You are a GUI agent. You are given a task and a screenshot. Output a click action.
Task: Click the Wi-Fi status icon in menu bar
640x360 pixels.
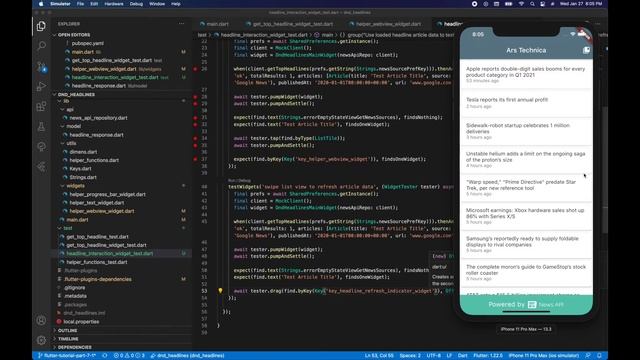coord(521,4)
